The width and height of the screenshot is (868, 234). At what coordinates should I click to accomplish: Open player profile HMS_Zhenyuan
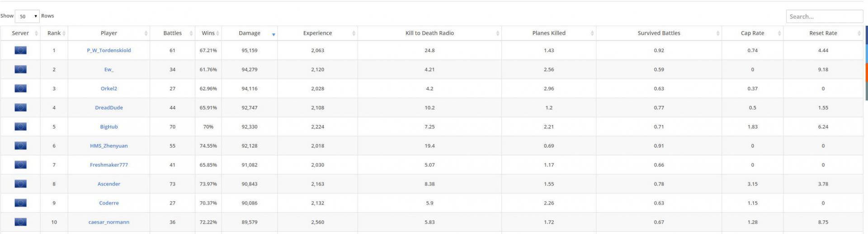(109, 146)
